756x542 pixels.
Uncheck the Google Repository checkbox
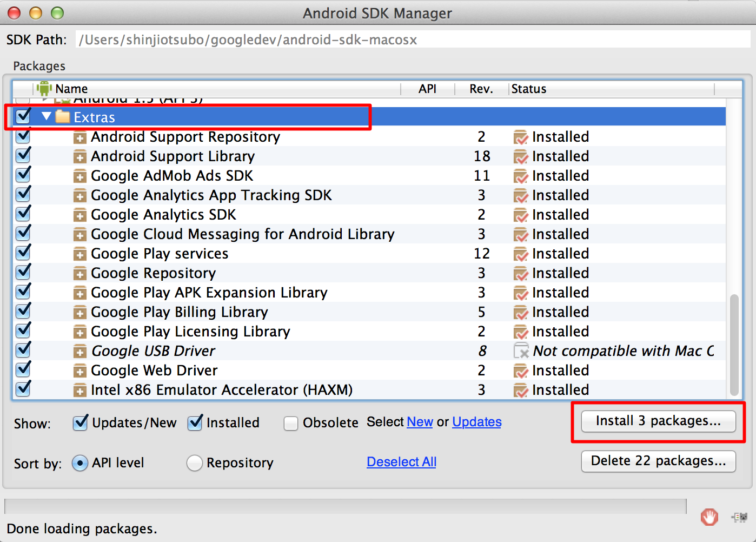[x=23, y=273]
